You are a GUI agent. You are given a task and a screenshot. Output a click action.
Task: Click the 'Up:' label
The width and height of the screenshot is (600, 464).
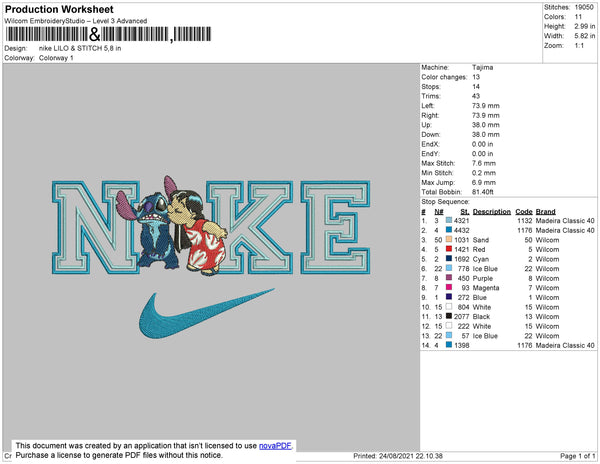click(x=427, y=125)
